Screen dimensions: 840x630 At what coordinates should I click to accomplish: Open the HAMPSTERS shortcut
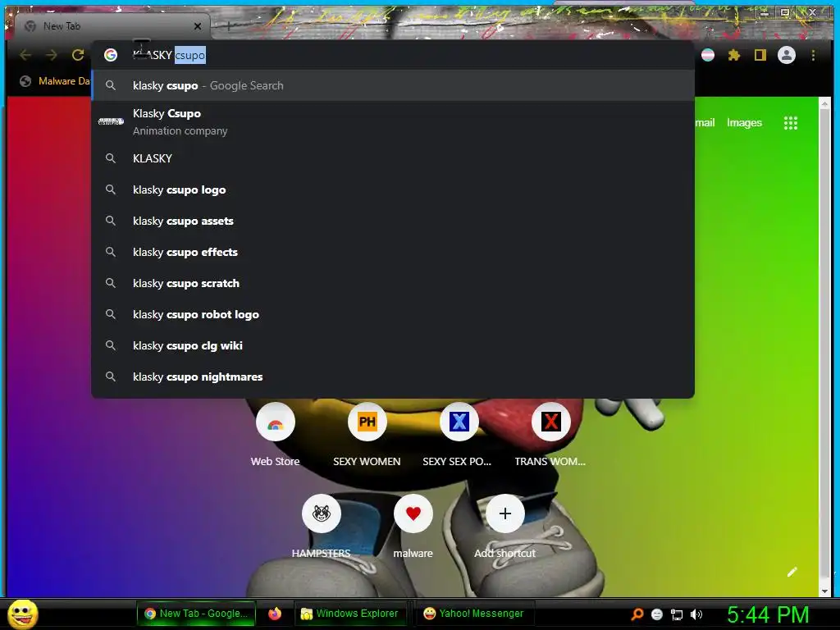[x=321, y=514]
